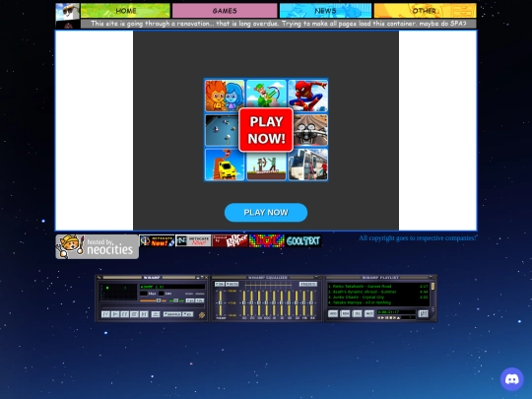This screenshot has height=399, width=532.
Task: Click the stickman archery game thumbnail
Action: (266, 166)
